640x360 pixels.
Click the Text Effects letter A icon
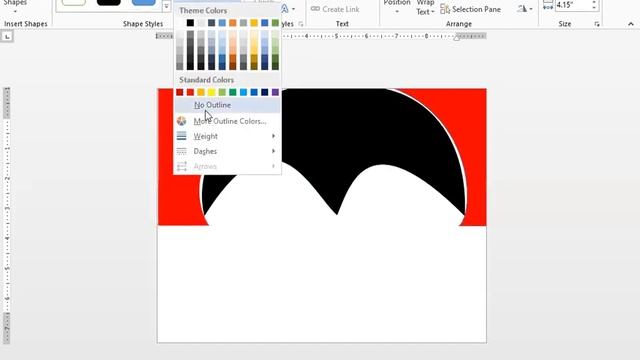pos(285,9)
